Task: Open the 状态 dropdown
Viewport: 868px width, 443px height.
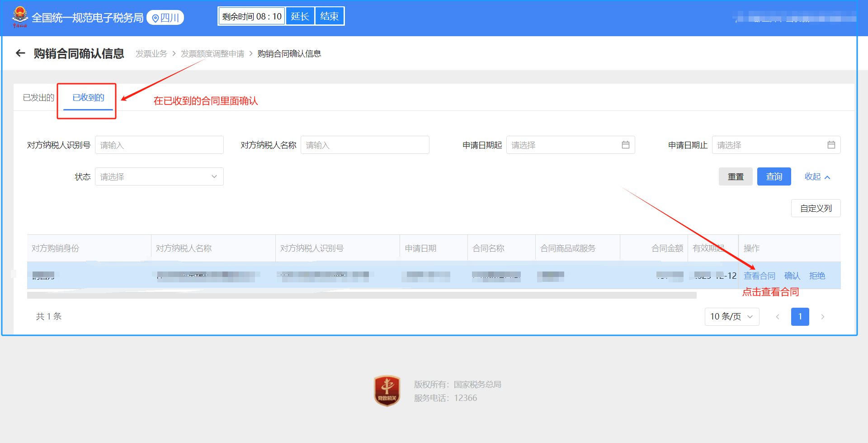Action: 159,176
